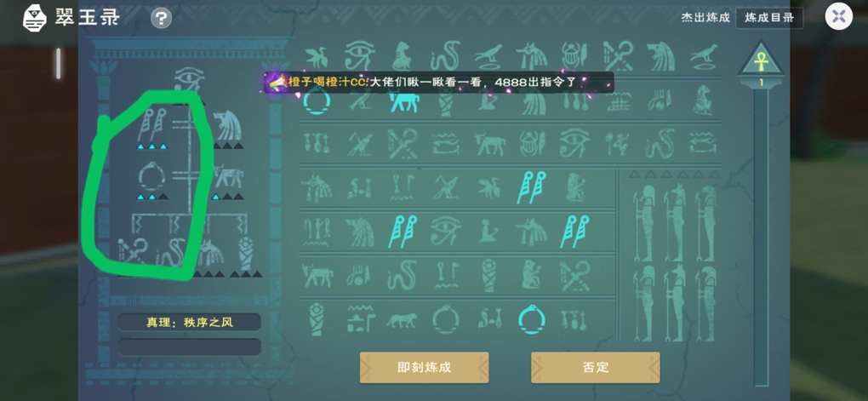Select the glowing cyan bull hieroglyph

[403, 102]
